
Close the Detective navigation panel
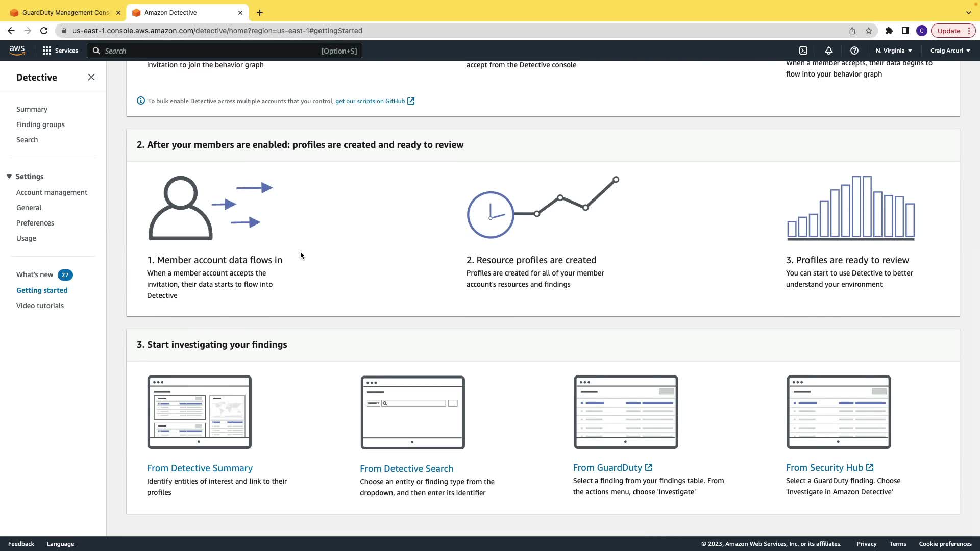click(x=91, y=77)
